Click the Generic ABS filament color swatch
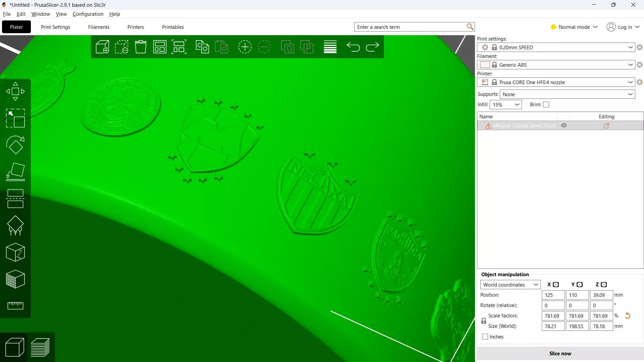 coord(485,65)
